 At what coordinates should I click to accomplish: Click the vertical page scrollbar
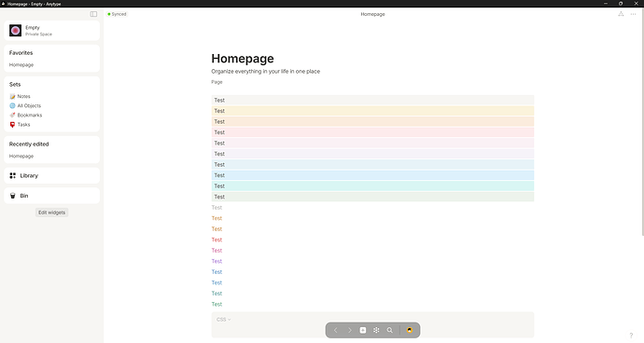tap(642, 122)
